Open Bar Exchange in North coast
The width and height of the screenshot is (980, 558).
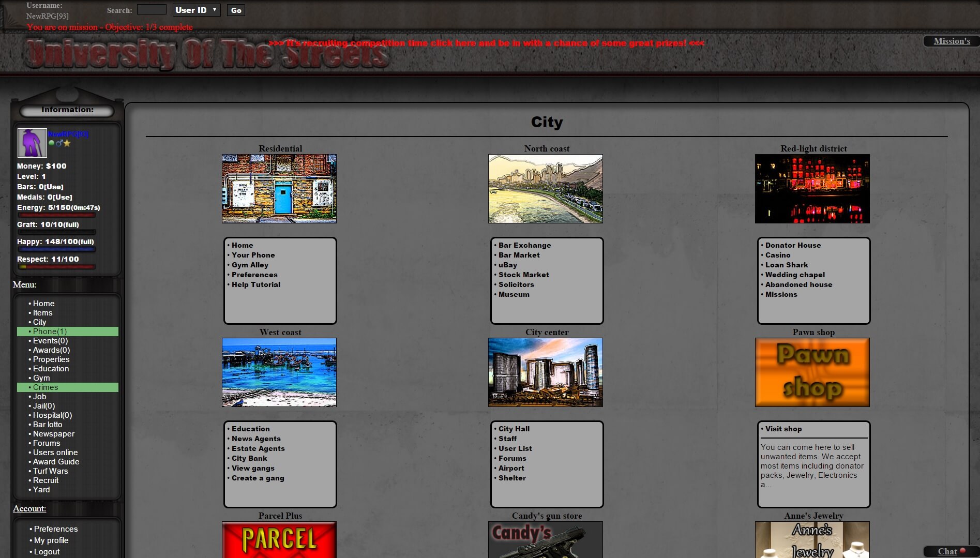click(524, 245)
